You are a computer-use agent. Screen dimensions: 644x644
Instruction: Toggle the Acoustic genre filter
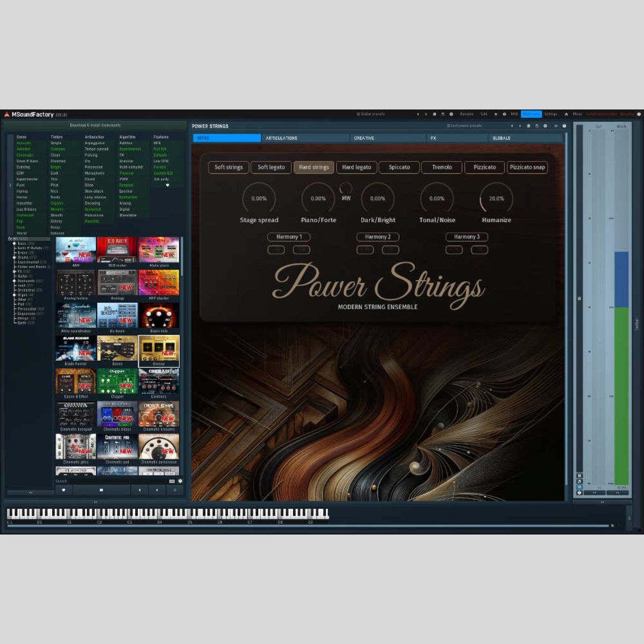click(x=24, y=143)
